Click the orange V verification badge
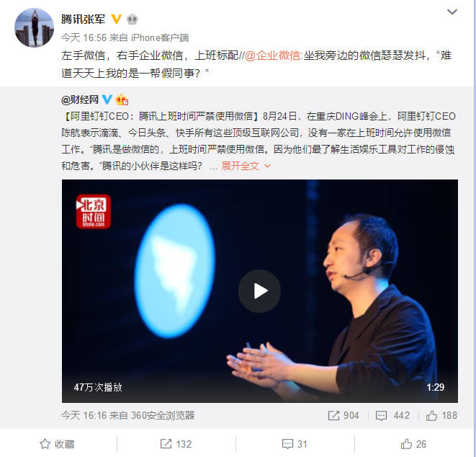This screenshot has height=457, width=476. (116, 19)
